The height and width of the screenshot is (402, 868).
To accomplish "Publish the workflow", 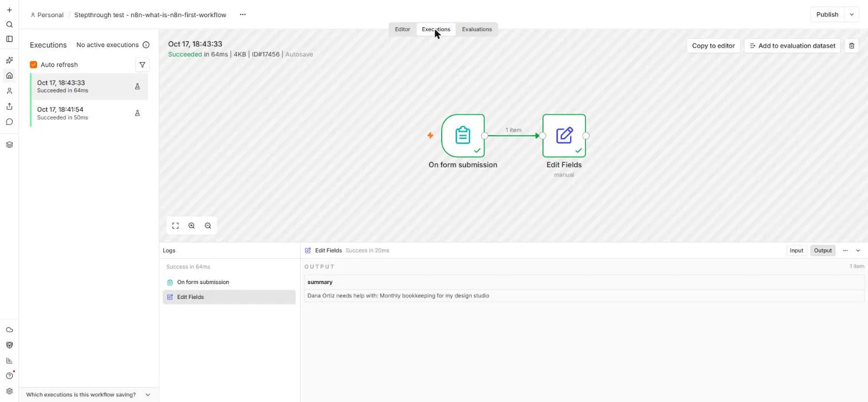I will coord(827,14).
